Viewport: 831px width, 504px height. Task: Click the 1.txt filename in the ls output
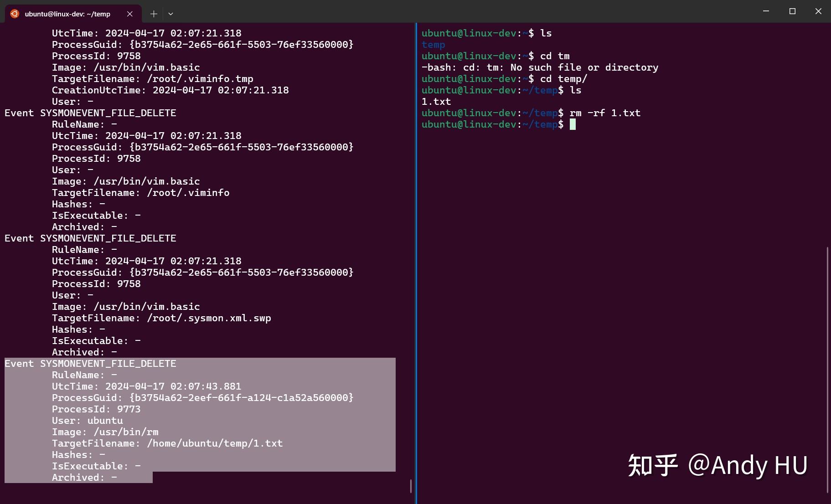[x=436, y=101]
